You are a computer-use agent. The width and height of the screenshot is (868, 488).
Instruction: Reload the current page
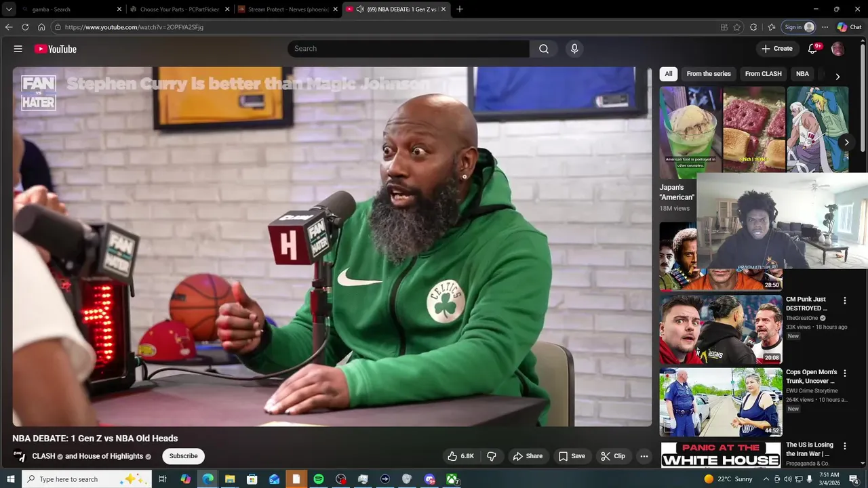[x=25, y=27]
